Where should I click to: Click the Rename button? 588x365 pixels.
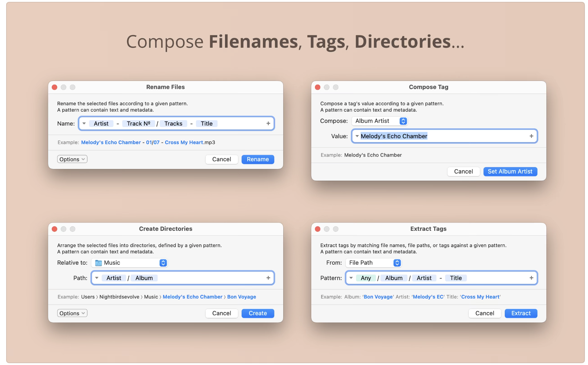coord(258,159)
